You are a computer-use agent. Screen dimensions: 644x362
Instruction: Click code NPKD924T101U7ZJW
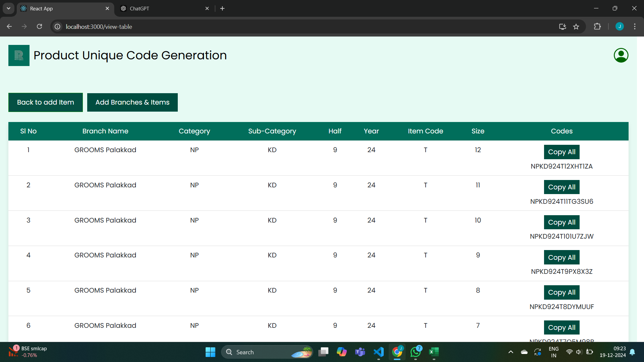click(x=561, y=237)
